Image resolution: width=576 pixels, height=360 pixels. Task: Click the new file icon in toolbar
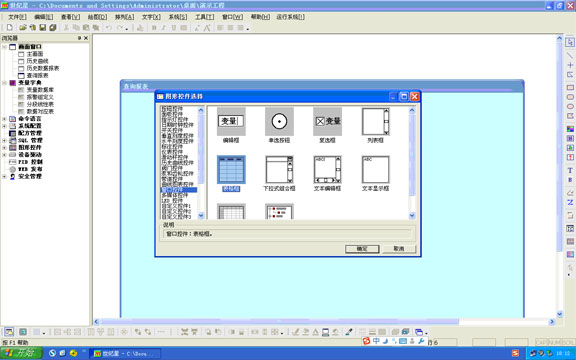click(10, 28)
